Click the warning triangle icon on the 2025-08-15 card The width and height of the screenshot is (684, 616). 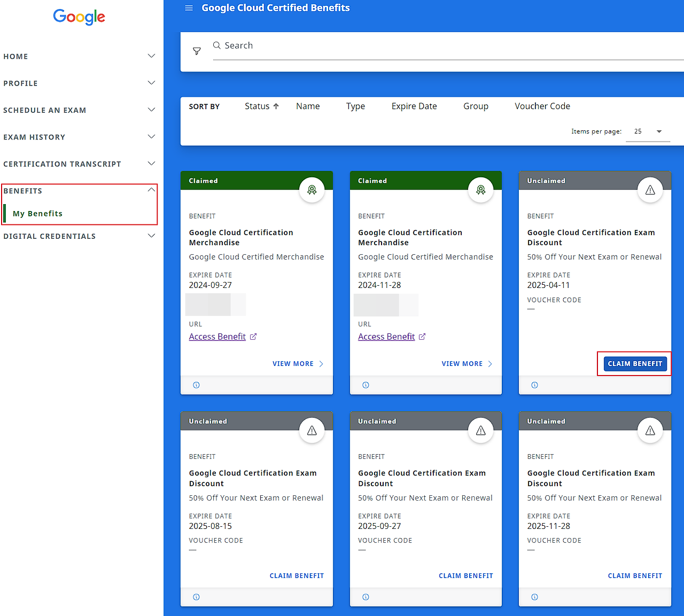click(312, 431)
